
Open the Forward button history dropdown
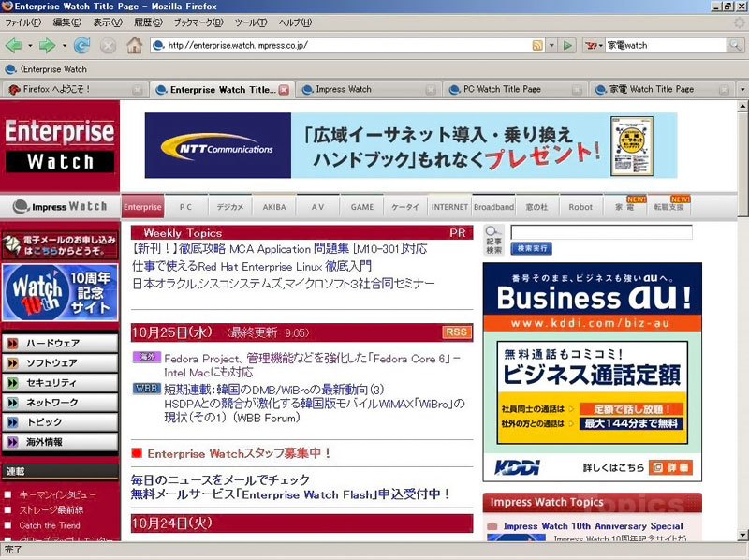[x=64, y=46]
